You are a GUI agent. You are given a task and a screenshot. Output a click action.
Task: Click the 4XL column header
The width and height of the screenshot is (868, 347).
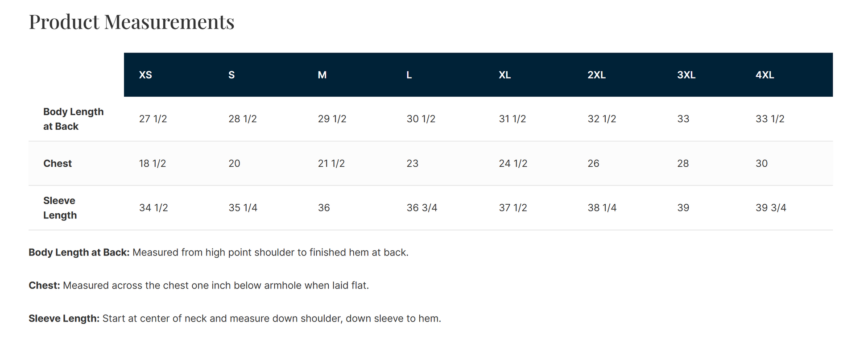[x=765, y=75]
